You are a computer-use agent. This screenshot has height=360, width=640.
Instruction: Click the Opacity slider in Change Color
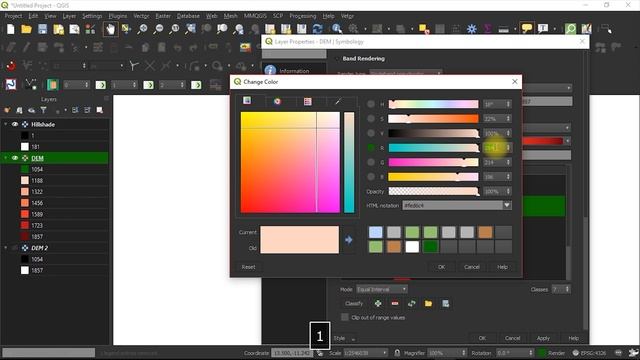pyautogui.click(x=433, y=191)
